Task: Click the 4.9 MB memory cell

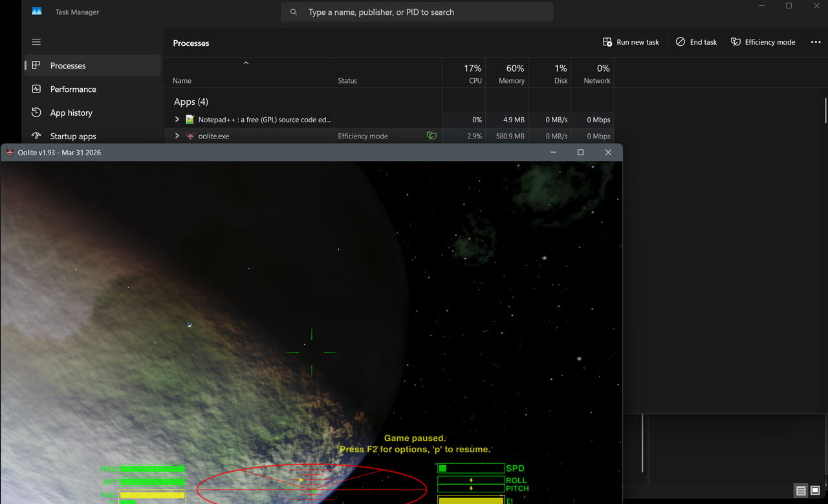Action: (507, 120)
